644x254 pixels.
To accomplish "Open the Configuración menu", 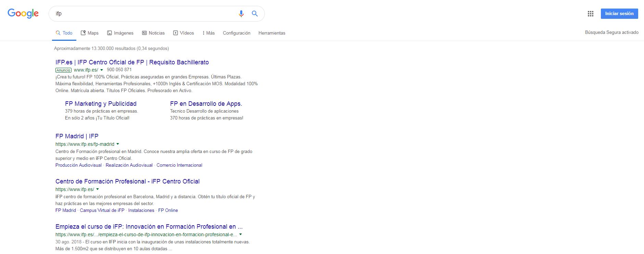I will [x=236, y=33].
